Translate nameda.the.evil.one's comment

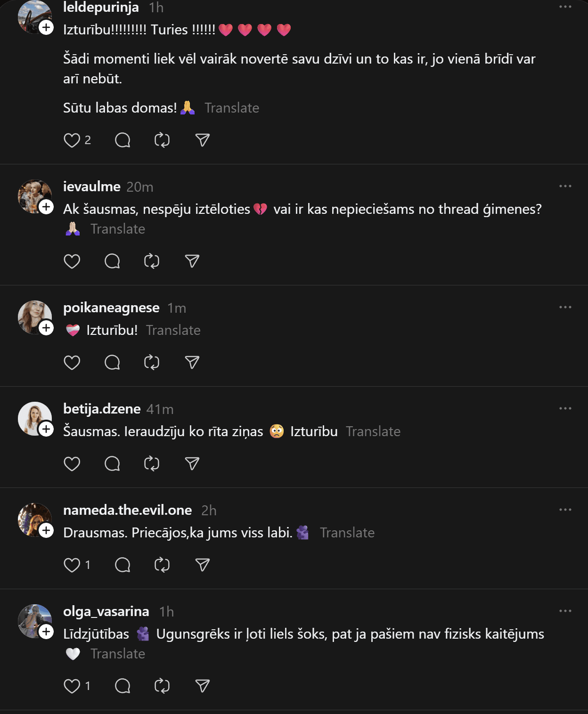pos(347,533)
